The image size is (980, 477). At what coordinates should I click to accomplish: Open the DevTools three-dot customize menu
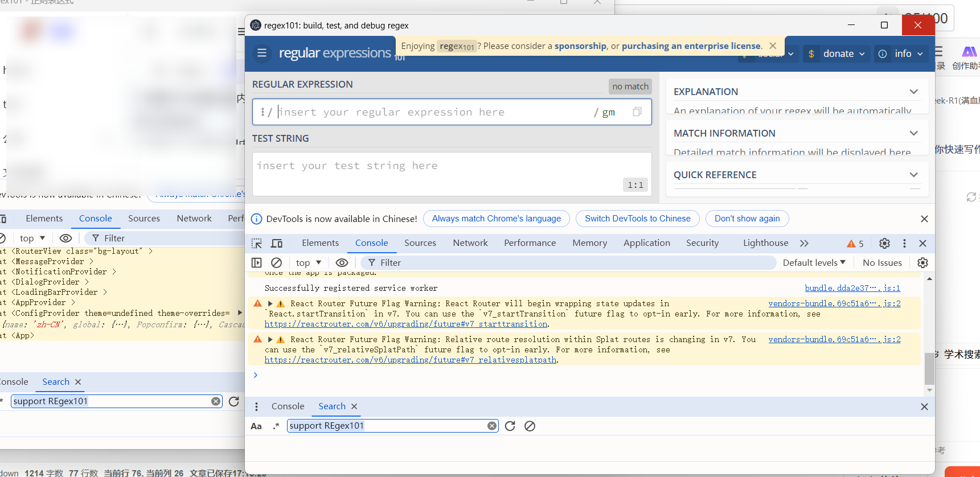coord(904,244)
